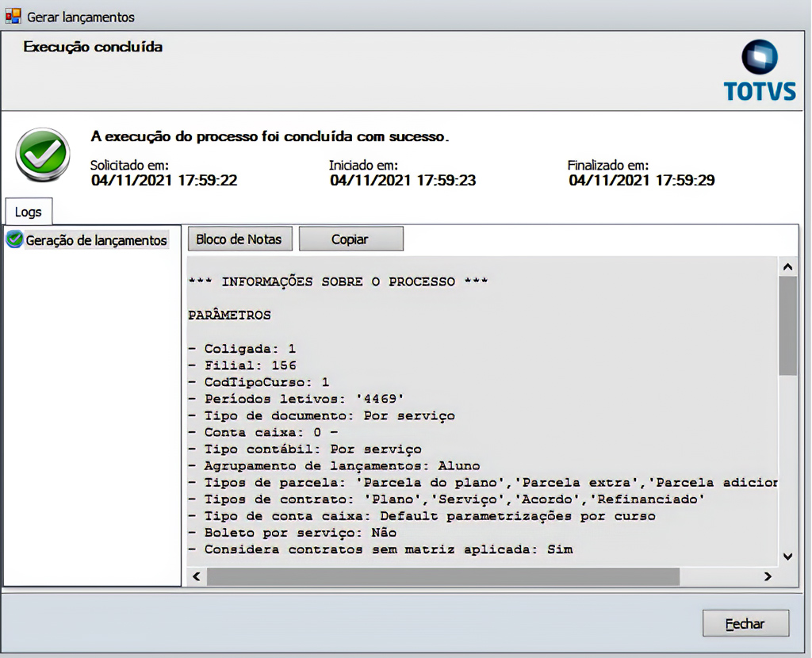This screenshot has height=658, width=812.
Task: Click the 'Execução concluída' header text
Action: point(93,47)
